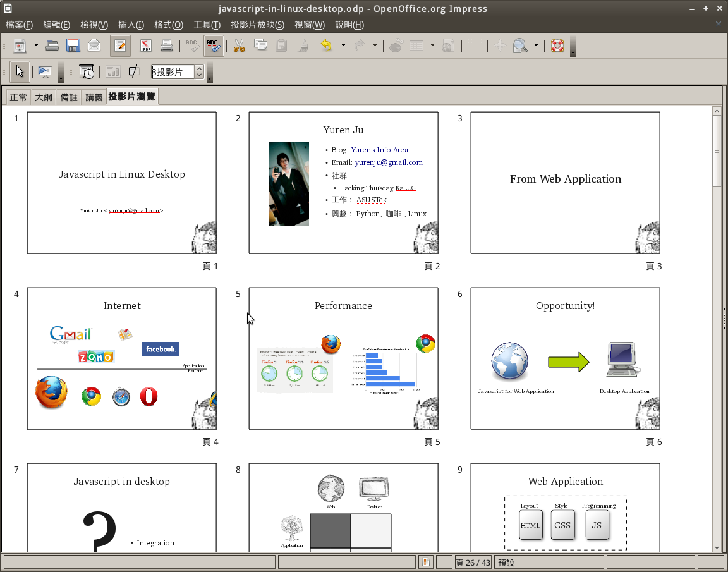This screenshot has height=572, width=728.
Task: Click the Navigator star icon
Action: click(x=500, y=46)
